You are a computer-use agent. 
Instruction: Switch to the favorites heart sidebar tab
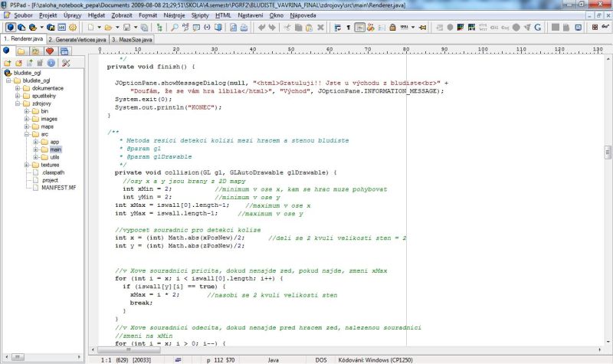click(x=50, y=51)
